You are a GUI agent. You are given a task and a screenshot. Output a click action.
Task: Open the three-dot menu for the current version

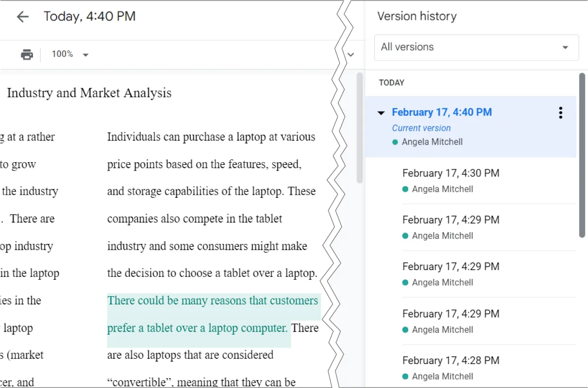click(560, 112)
